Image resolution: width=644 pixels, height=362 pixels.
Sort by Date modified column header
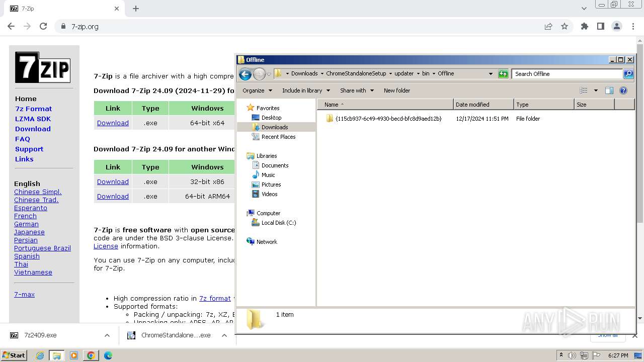coord(484,105)
